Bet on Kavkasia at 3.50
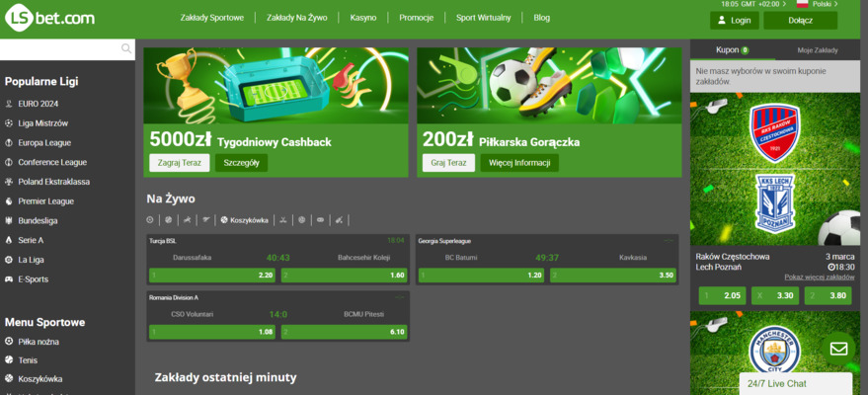This screenshot has width=868, height=395. [x=613, y=275]
